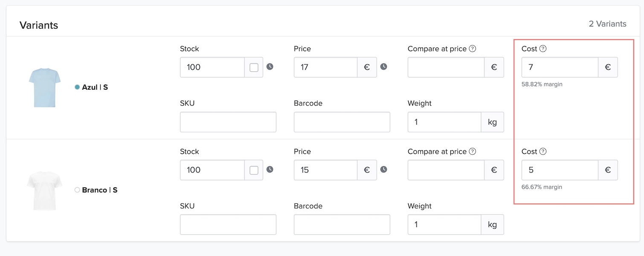The height and width of the screenshot is (256, 644).
Task: Select the Azul Compare at price field
Action: (446, 67)
